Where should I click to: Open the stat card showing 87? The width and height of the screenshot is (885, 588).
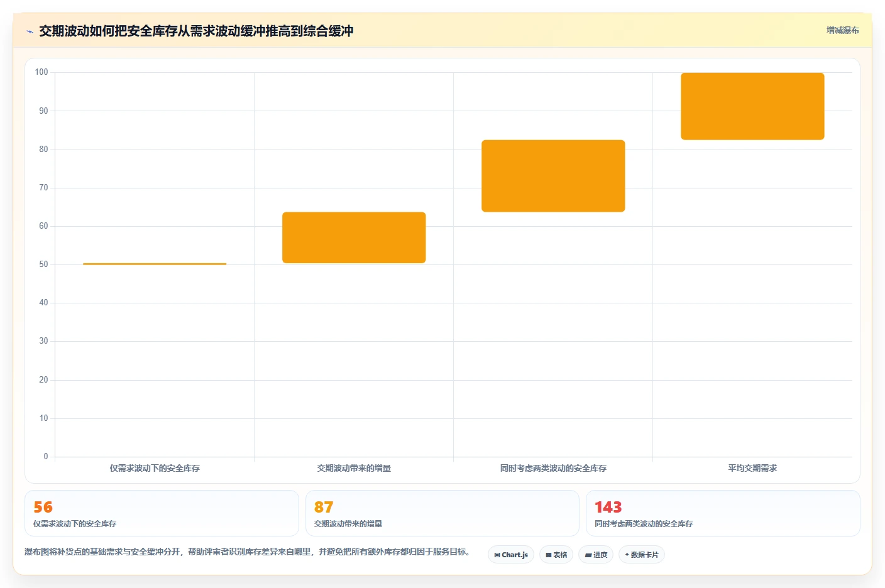pos(442,513)
